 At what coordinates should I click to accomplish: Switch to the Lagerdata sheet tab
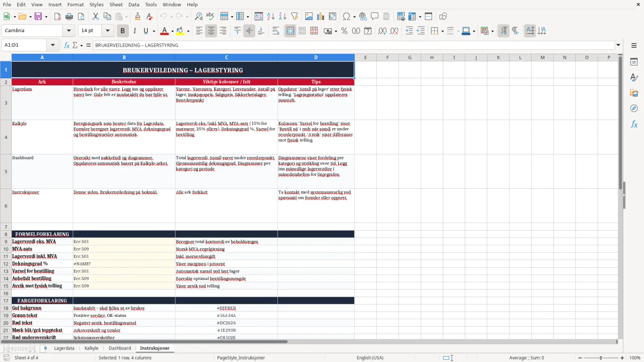point(64,348)
